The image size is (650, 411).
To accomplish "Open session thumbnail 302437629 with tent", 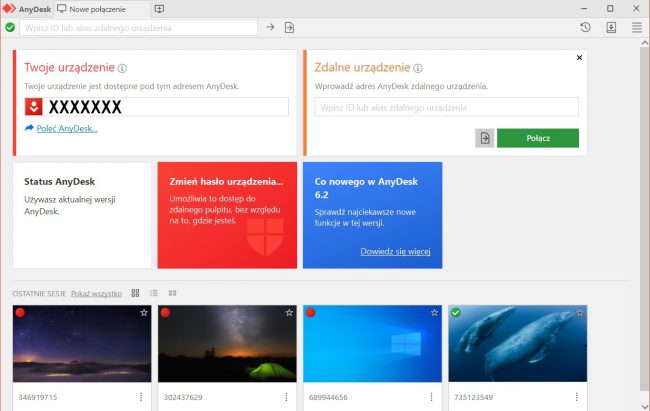I will (227, 344).
